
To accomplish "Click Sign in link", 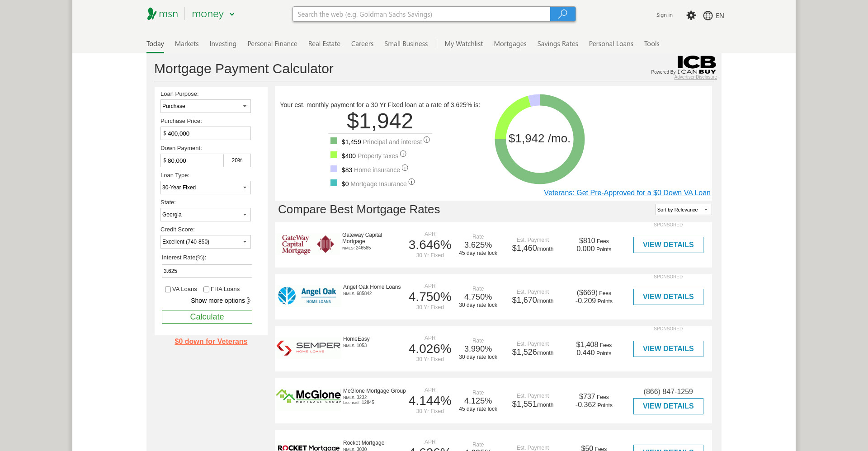I will pyautogui.click(x=664, y=15).
